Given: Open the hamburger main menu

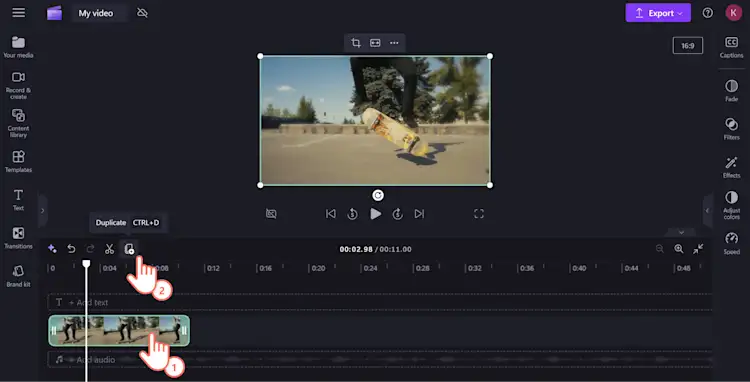Looking at the screenshot, I should [x=19, y=13].
